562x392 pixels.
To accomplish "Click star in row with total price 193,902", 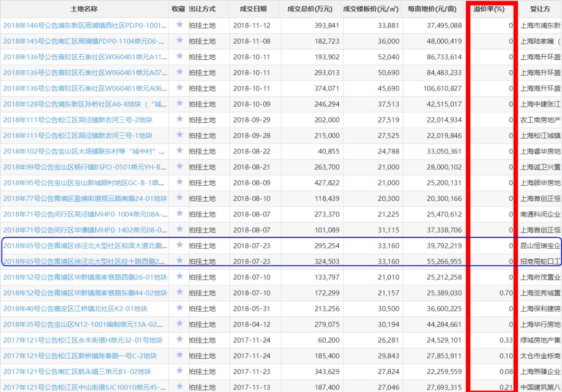I will coord(180,56).
